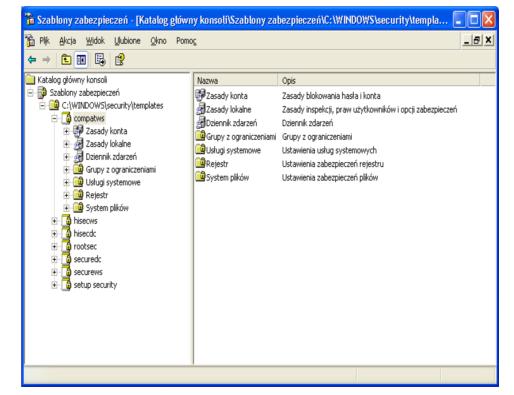Image resolution: width=514 pixels, height=395 pixels.
Task: Select securews label in the tree
Action: (x=88, y=272)
